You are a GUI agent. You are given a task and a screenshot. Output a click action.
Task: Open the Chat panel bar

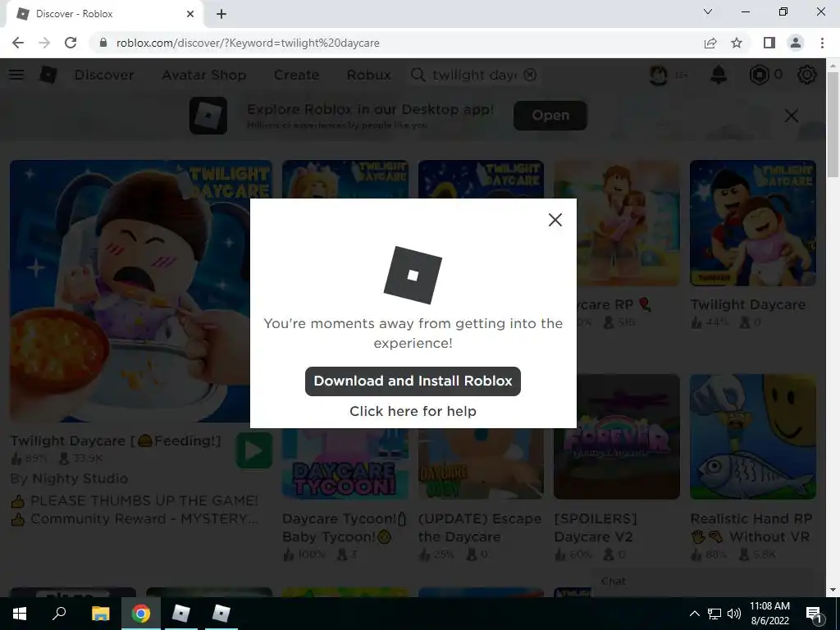click(702, 582)
